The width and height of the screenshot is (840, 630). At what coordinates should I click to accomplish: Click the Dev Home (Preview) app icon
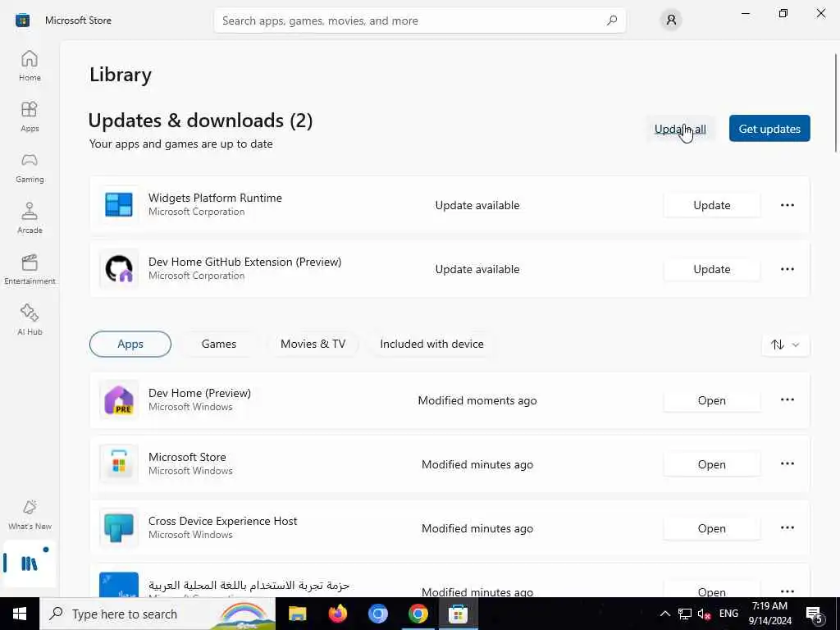pyautogui.click(x=119, y=399)
